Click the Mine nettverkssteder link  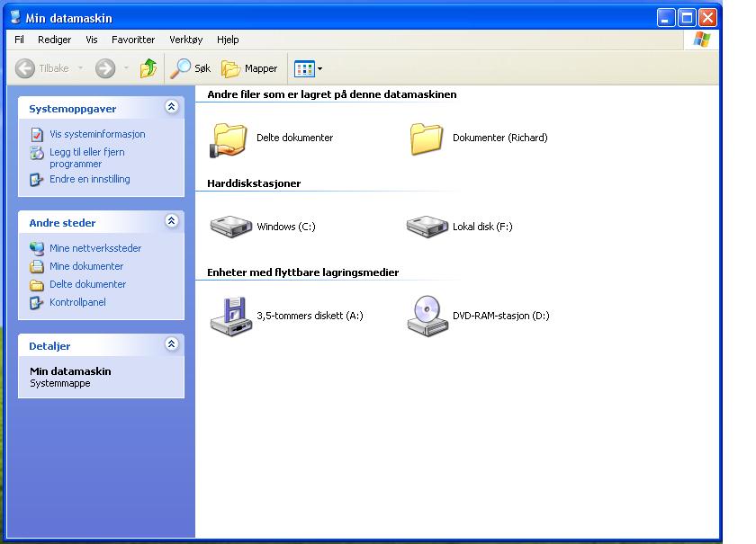[x=95, y=248]
